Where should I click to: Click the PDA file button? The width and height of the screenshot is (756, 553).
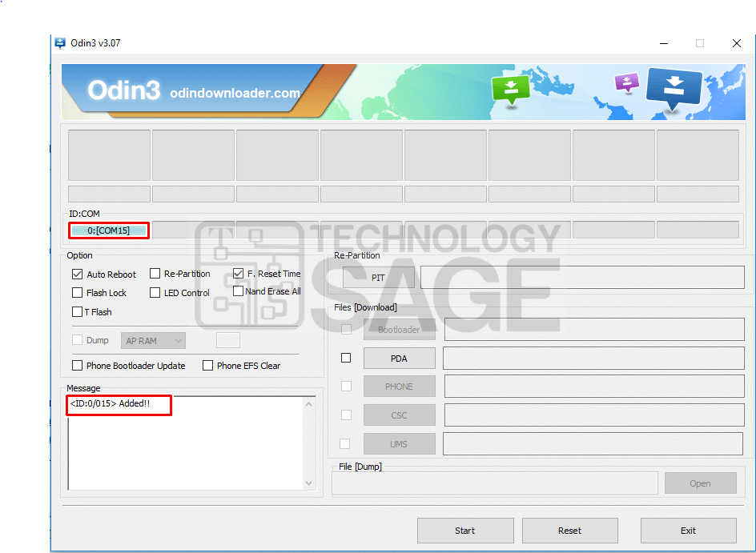tap(399, 358)
